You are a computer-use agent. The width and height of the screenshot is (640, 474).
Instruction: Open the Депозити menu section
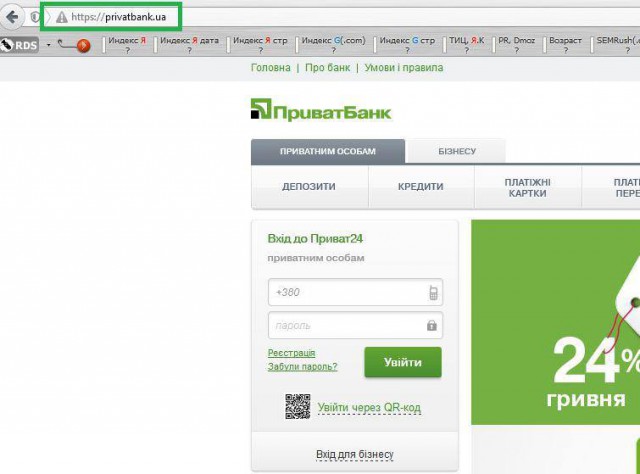pos(309,187)
